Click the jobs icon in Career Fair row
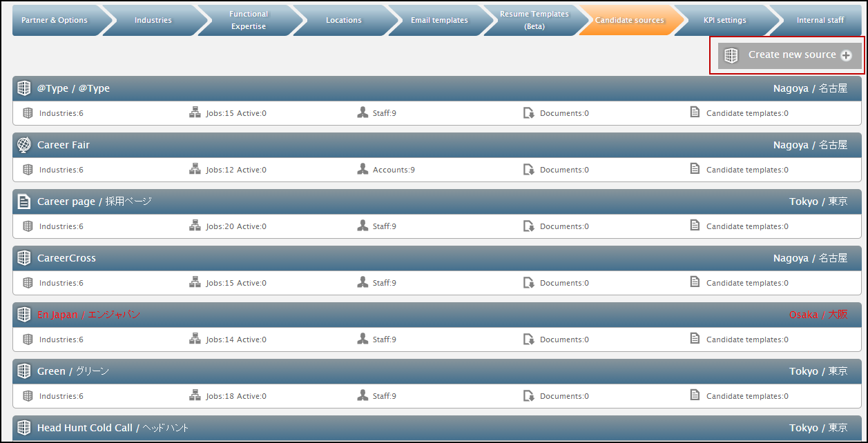 pyautogui.click(x=195, y=169)
